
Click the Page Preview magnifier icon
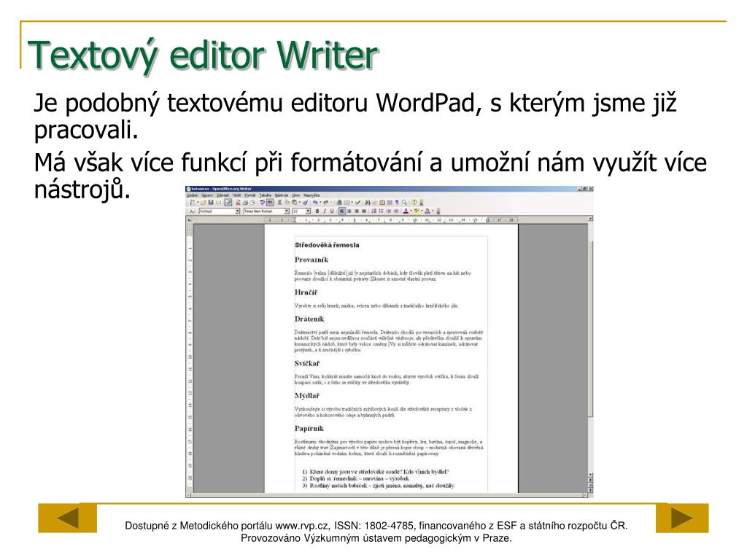253,202
